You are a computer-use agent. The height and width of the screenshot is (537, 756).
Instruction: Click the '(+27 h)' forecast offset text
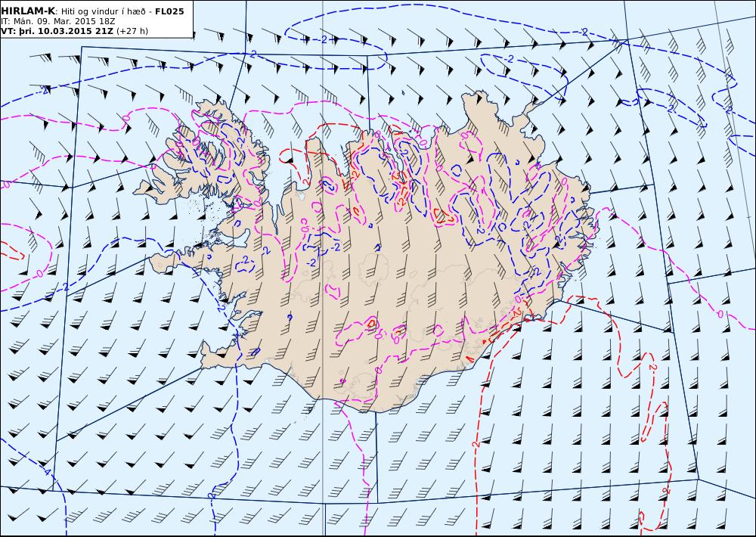[x=132, y=31]
